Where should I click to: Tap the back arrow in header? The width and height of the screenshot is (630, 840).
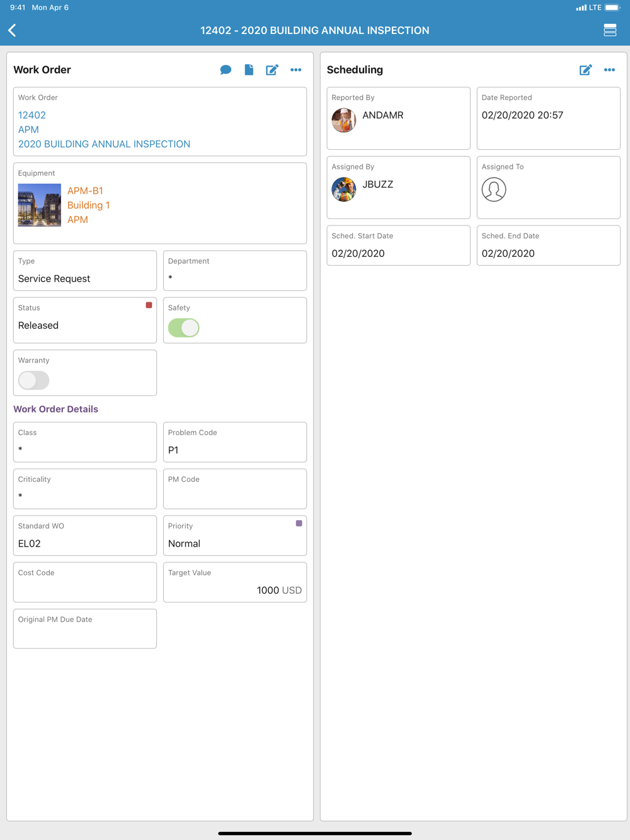pos(12,30)
